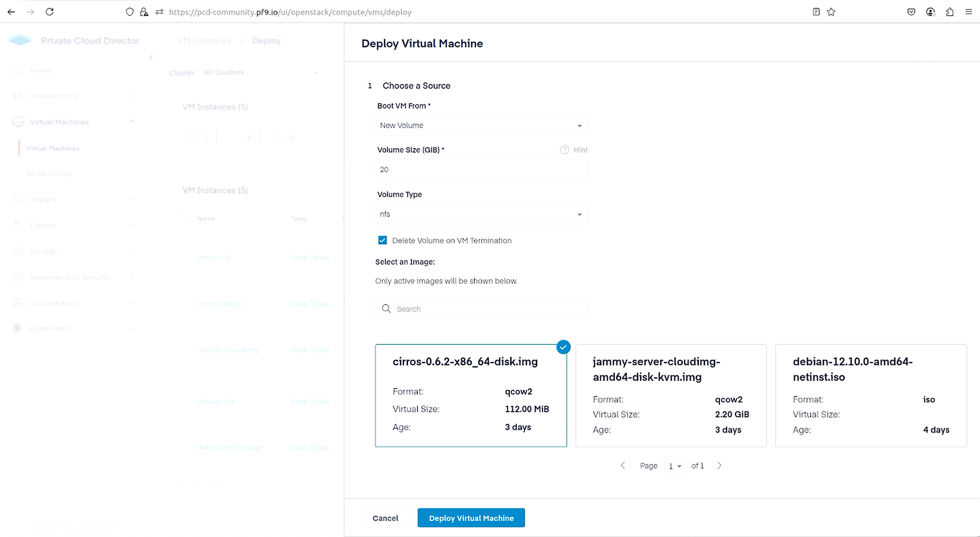Open the browser extensions icon
This screenshot has height=537, width=980.
(950, 12)
